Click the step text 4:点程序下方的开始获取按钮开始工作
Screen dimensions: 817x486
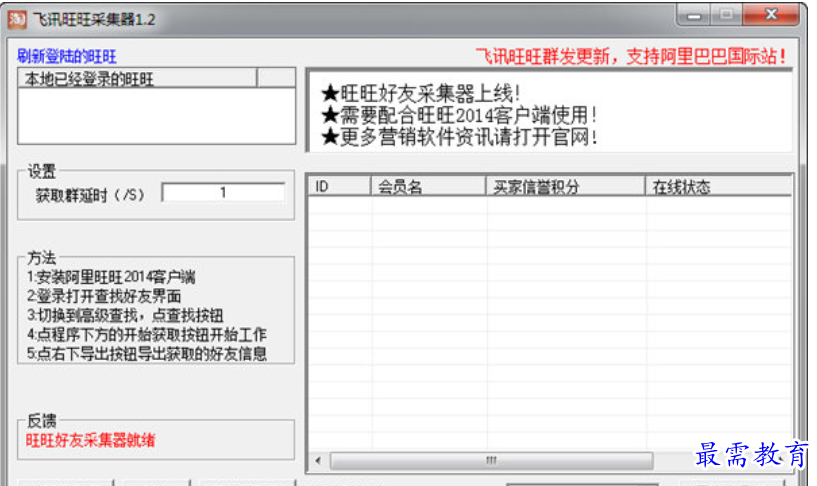(x=146, y=334)
